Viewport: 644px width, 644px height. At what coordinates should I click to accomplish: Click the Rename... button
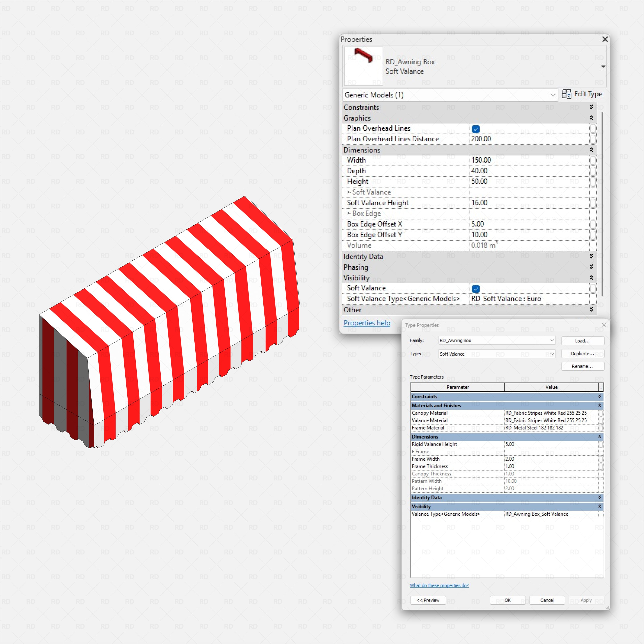[x=582, y=366]
